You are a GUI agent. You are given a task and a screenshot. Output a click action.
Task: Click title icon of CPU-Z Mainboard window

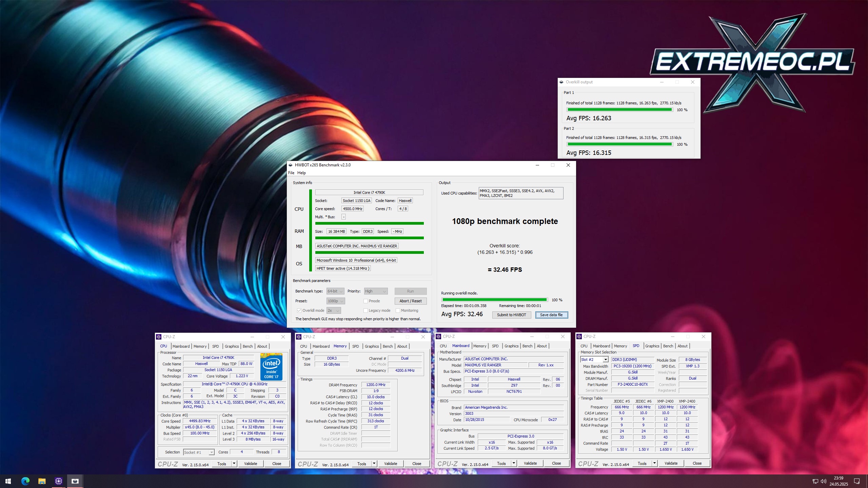[x=438, y=337]
